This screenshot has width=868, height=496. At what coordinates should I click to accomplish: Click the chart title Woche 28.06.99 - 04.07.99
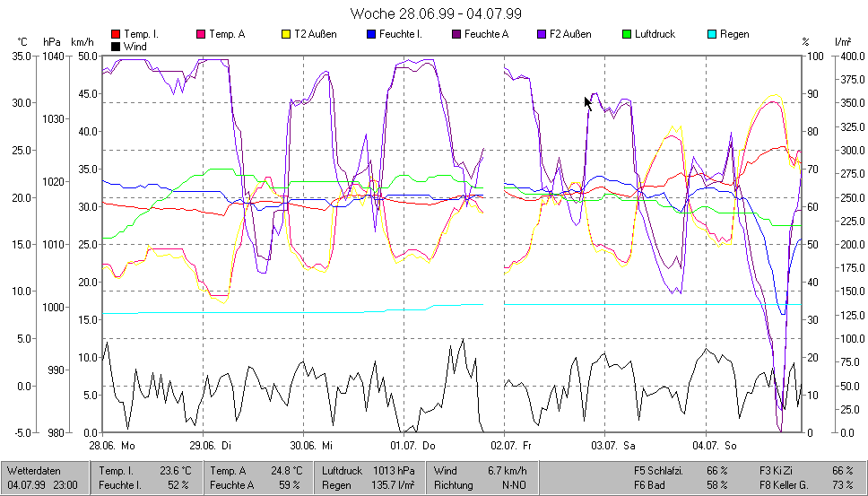pos(436,13)
